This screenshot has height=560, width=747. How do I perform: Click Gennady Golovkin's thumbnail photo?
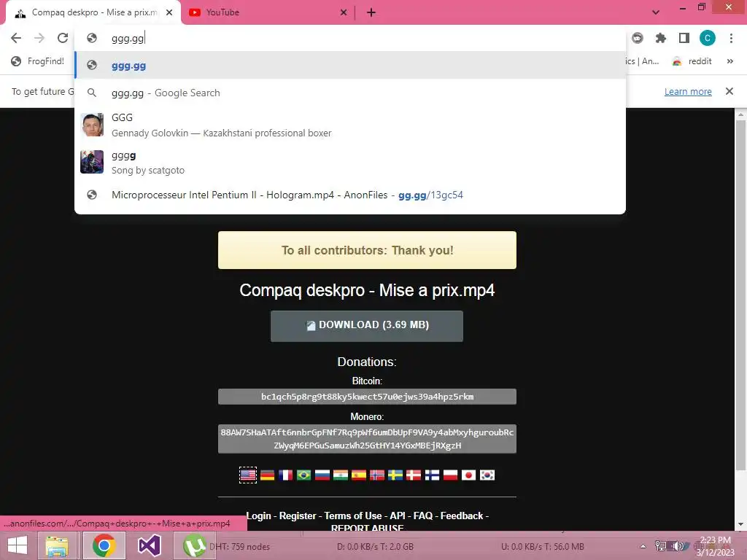92,125
